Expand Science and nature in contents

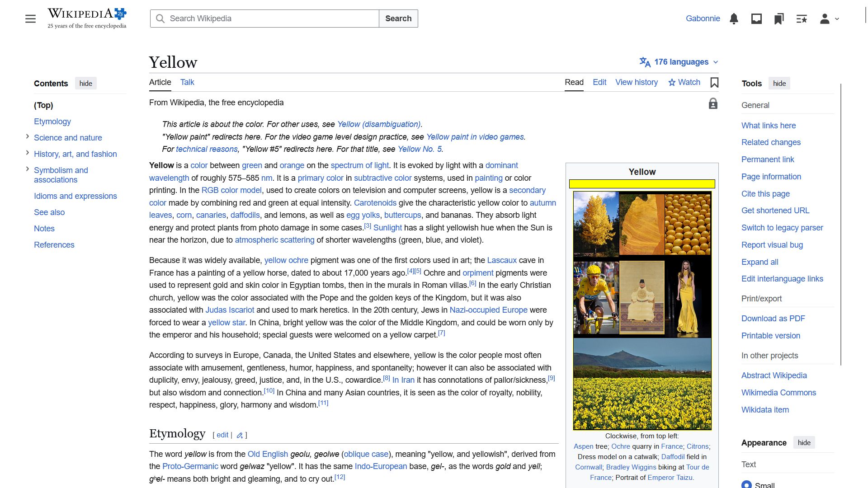click(28, 136)
